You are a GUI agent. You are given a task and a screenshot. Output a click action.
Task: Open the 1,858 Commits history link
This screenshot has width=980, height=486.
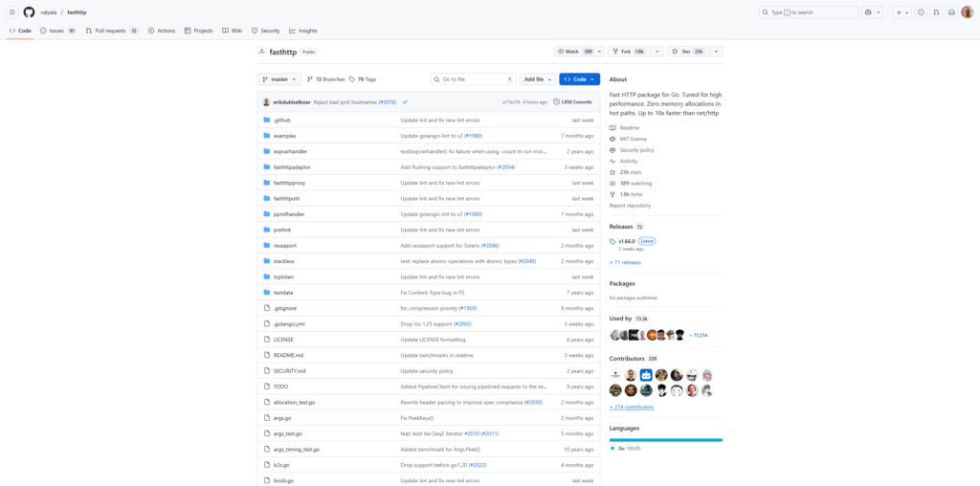572,101
